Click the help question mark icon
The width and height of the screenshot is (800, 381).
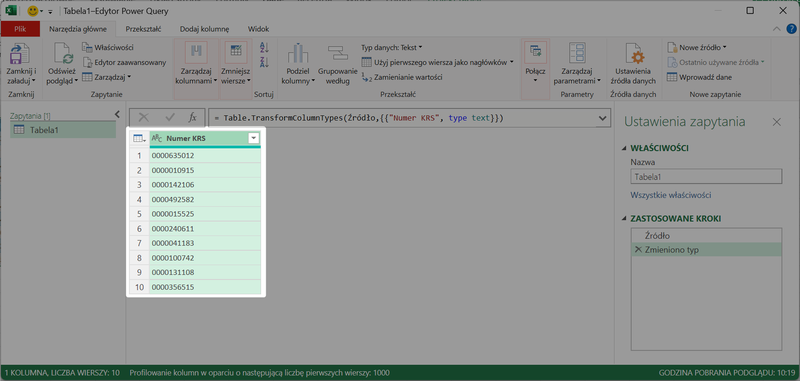tap(790, 29)
